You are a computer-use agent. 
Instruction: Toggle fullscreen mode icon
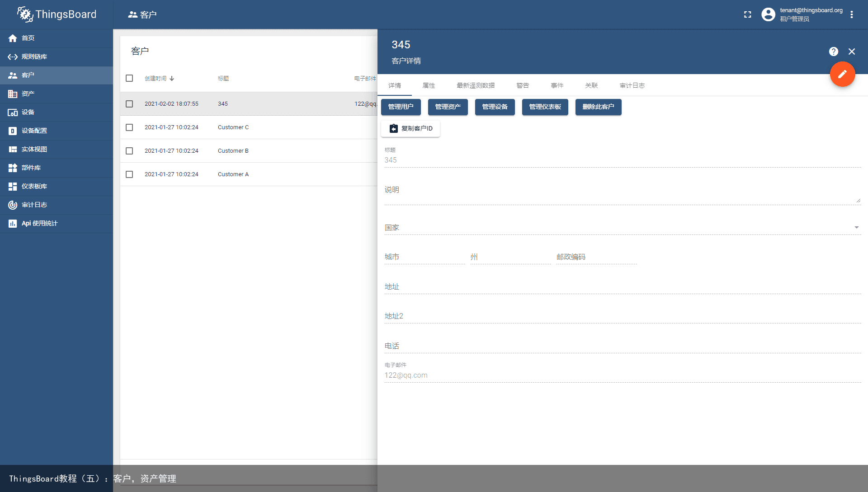(x=748, y=14)
